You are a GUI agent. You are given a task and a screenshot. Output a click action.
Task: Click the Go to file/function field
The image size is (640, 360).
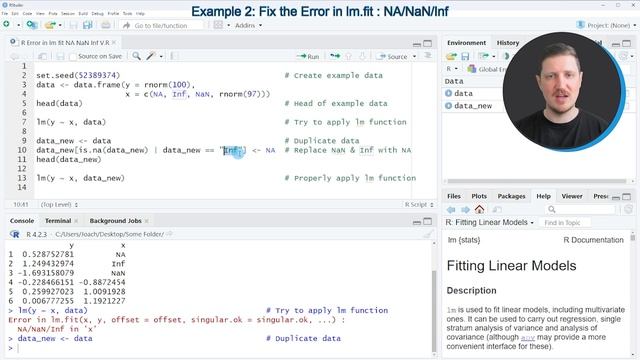pyautogui.click(x=162, y=25)
